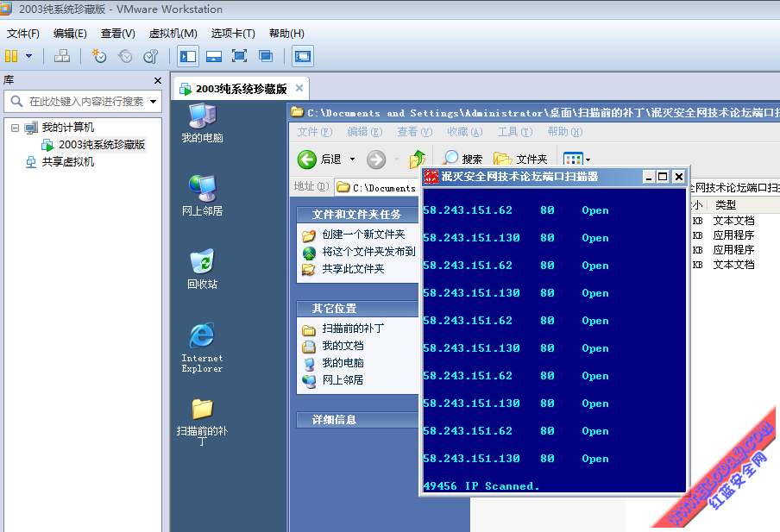Open Explorer's 文件(F) menu
Viewport: 780px width, 532px height.
315,132
